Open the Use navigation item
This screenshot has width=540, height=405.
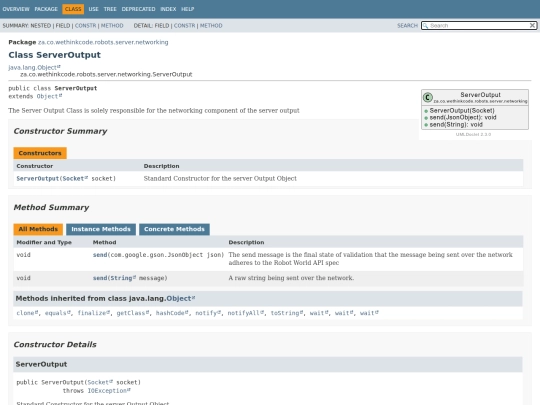[93, 9]
